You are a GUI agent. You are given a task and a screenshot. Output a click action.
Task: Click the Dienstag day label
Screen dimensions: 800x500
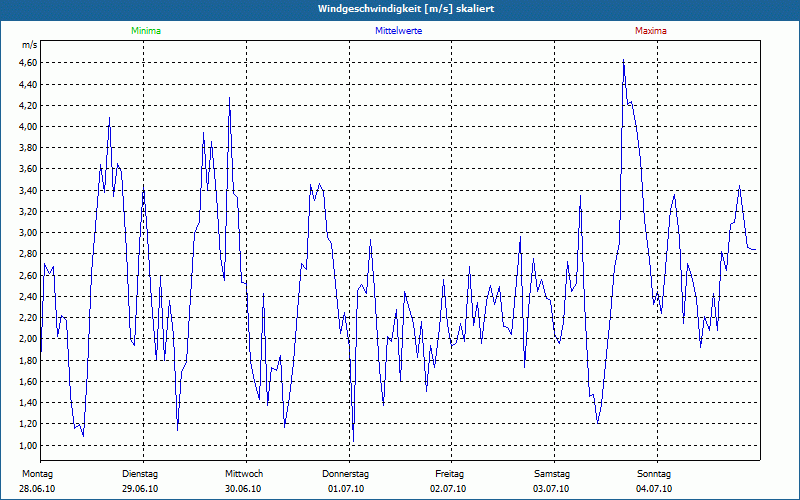[x=140, y=474]
